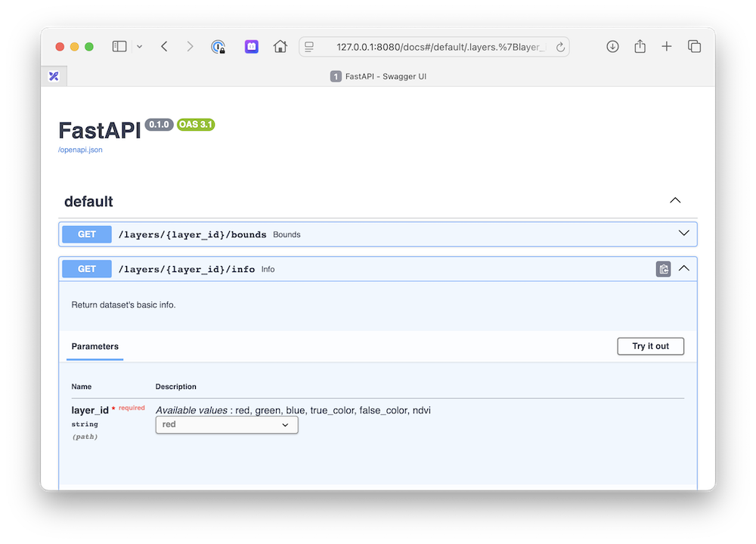Click the page reader icon in address bar
This screenshot has height=544, width=756.
[309, 47]
